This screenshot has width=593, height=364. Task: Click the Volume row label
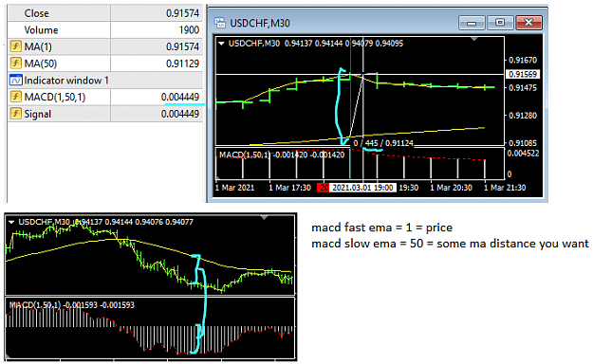[x=41, y=30]
